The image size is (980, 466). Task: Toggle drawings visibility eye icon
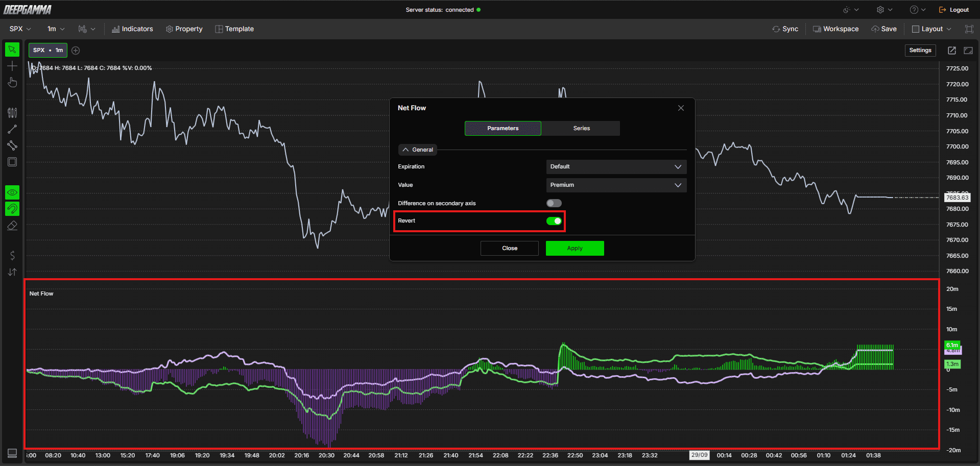pyautogui.click(x=12, y=192)
